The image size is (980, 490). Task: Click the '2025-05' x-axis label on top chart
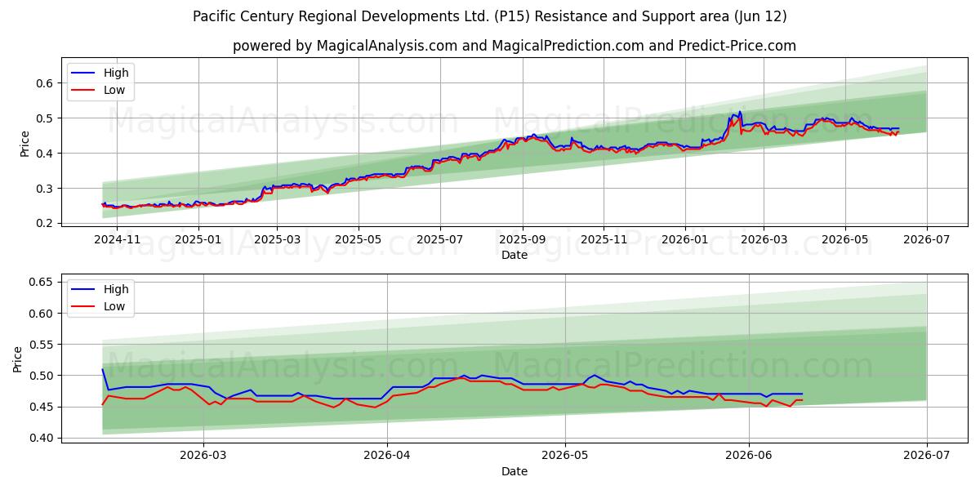359,240
